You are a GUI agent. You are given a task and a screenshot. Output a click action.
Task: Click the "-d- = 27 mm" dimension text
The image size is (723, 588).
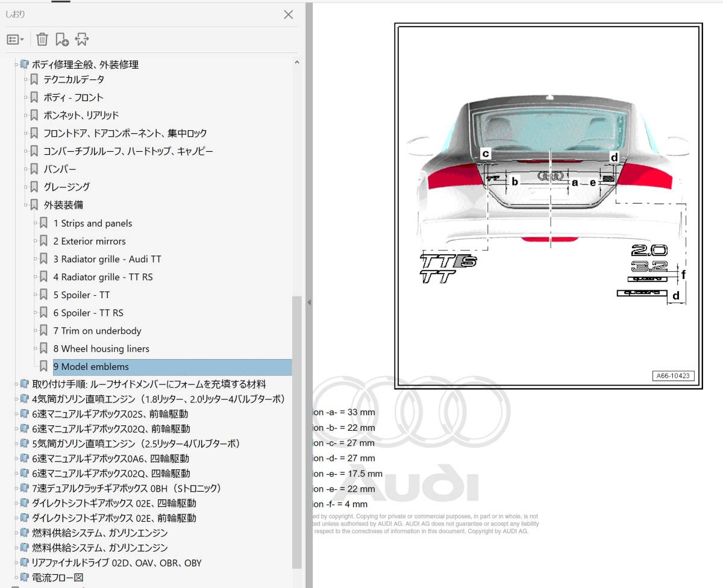350,458
